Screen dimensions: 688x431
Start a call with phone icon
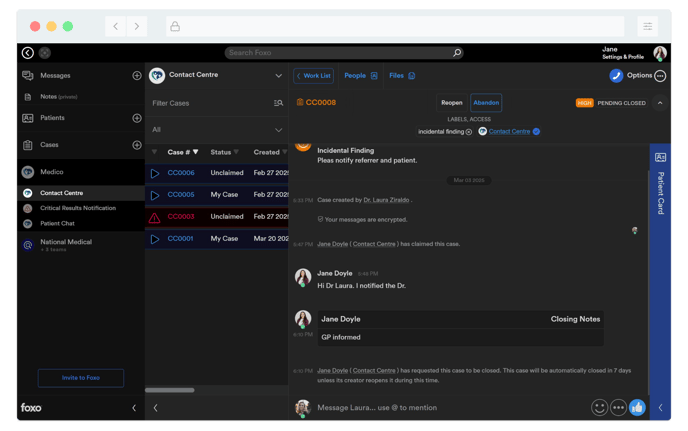click(616, 76)
